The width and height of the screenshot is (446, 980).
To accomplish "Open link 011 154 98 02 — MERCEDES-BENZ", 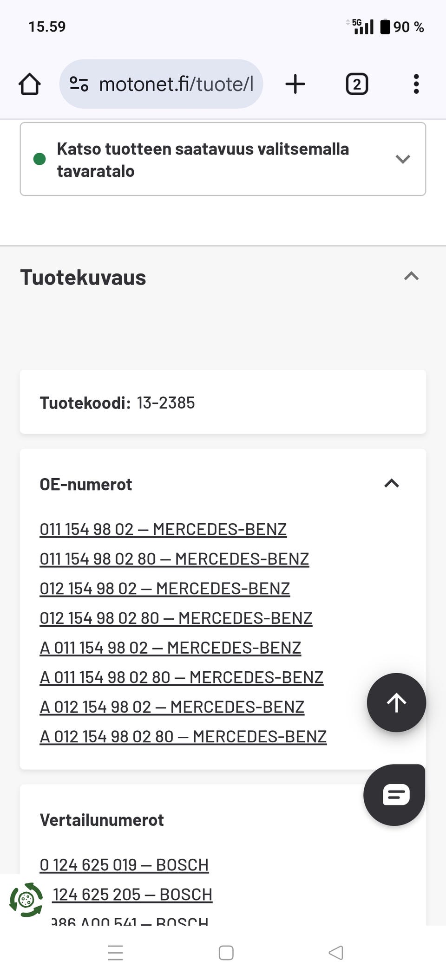I will (163, 529).
